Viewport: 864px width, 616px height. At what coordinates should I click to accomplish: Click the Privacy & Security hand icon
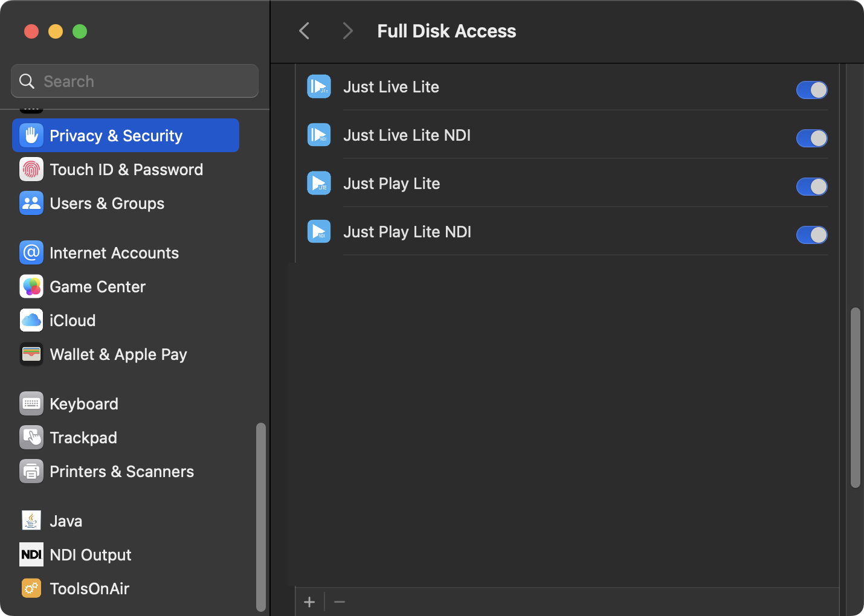[x=31, y=135]
